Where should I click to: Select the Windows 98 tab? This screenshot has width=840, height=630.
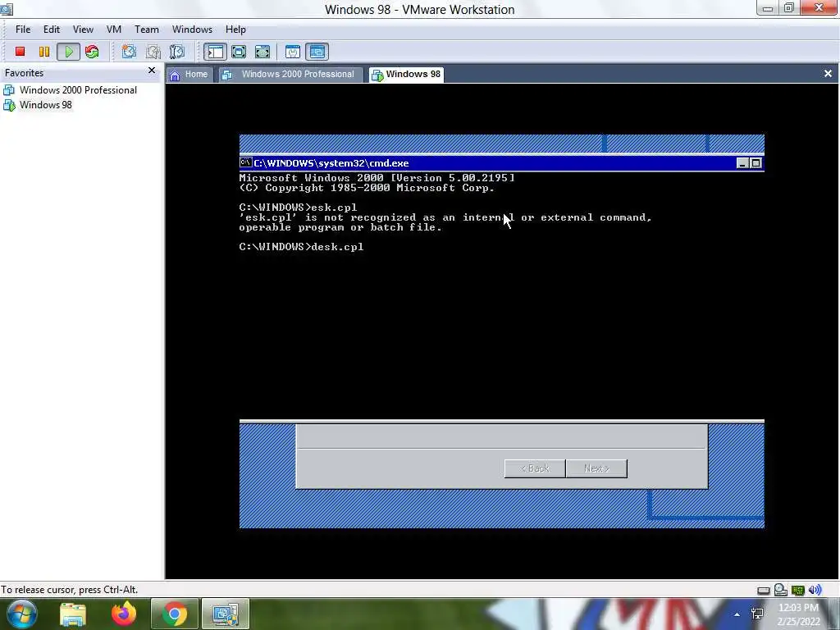coord(407,75)
